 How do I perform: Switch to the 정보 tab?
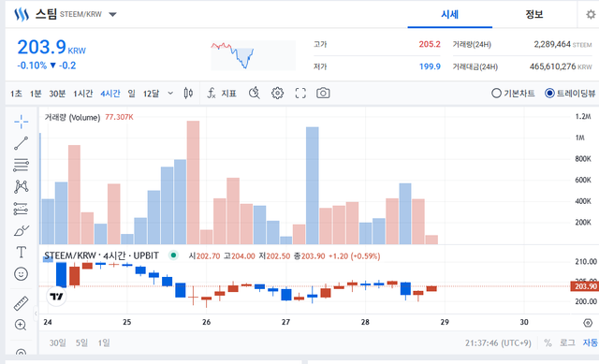534,15
